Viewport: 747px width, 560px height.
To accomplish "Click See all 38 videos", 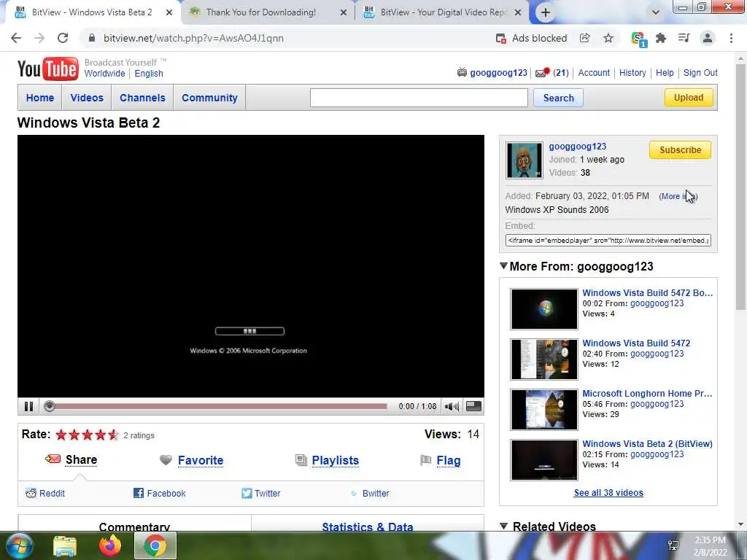I will pyautogui.click(x=608, y=493).
